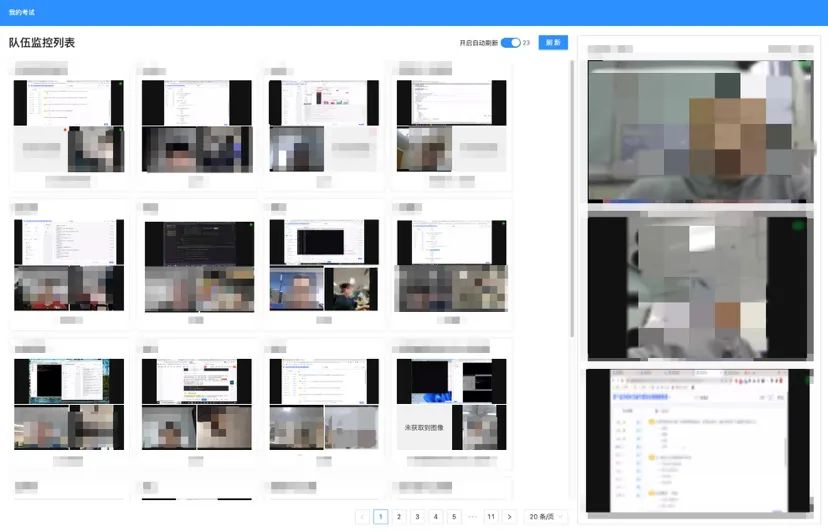This screenshot has width=828, height=532.
Task: Open 我的考试 in the top bar
Action: [x=22, y=12]
